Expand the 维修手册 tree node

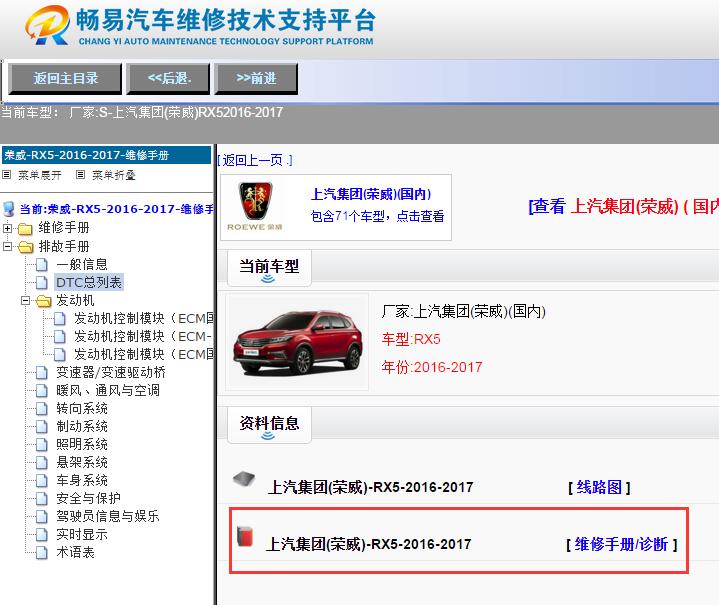pos(7,228)
